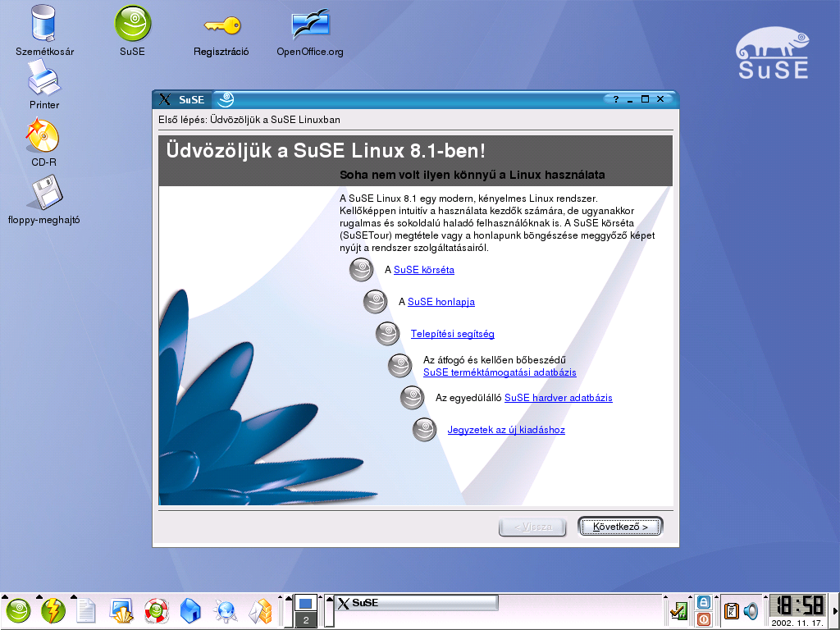The width and height of the screenshot is (840, 630).
Task: Click the blue lock screen panel button
Action: pyautogui.click(x=703, y=602)
